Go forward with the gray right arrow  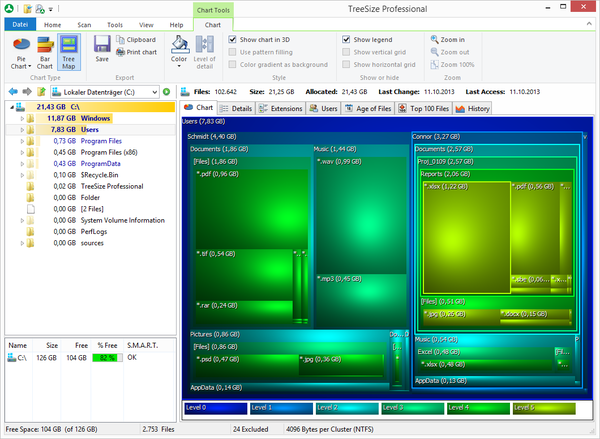pos(27,92)
